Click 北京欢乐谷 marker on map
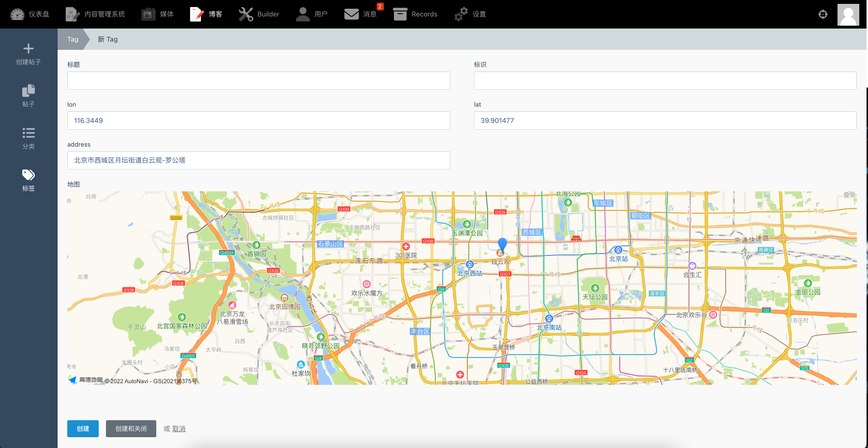 coord(713,315)
